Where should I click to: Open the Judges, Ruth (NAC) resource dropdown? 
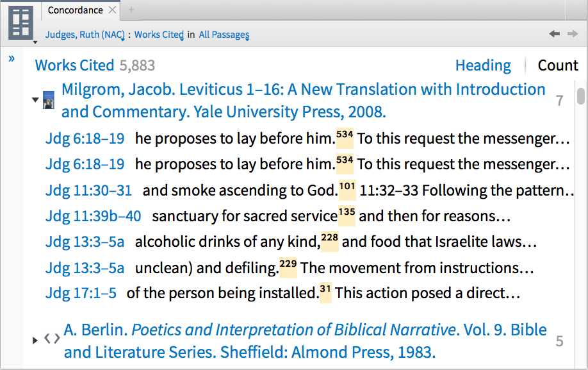pyautogui.click(x=84, y=35)
